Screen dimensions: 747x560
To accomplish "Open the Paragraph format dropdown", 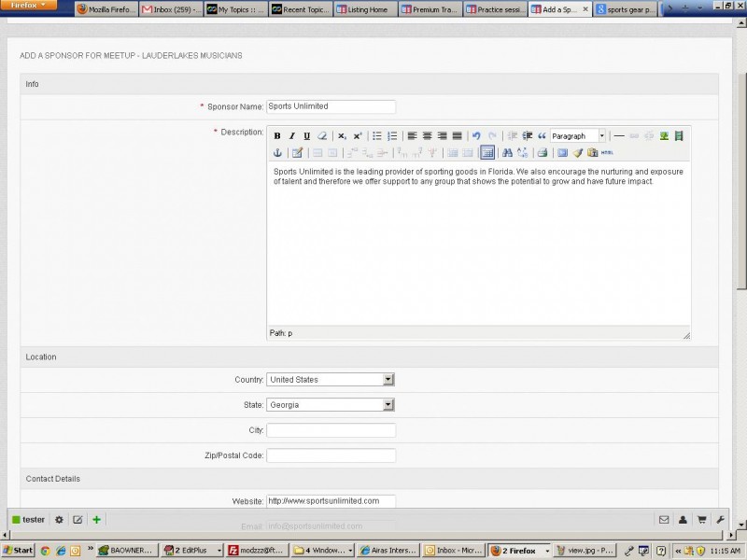I will [x=578, y=136].
